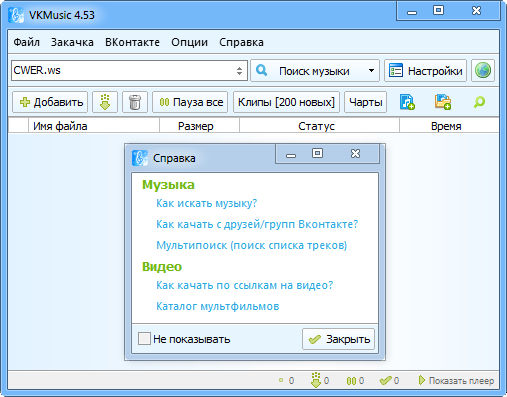Viewport: 507px width, 397px height.
Task: Open the Настройки button
Action: pyautogui.click(x=425, y=71)
